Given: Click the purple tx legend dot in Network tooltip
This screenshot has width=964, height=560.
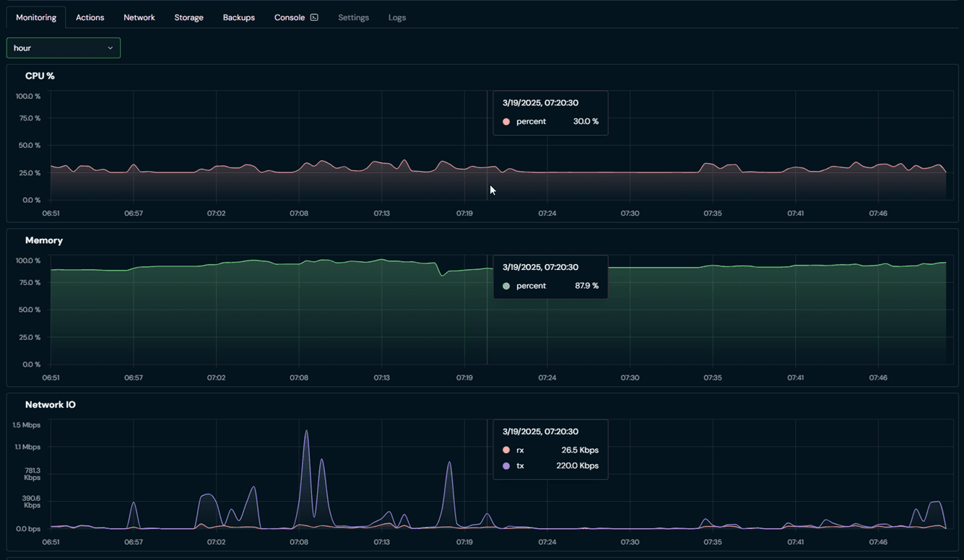Looking at the screenshot, I should (506, 466).
